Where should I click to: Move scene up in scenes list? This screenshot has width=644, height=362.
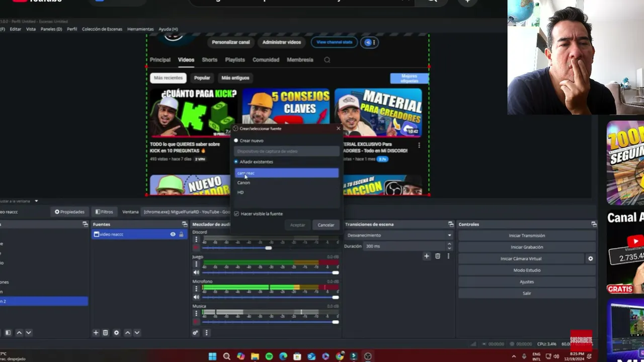19,333
